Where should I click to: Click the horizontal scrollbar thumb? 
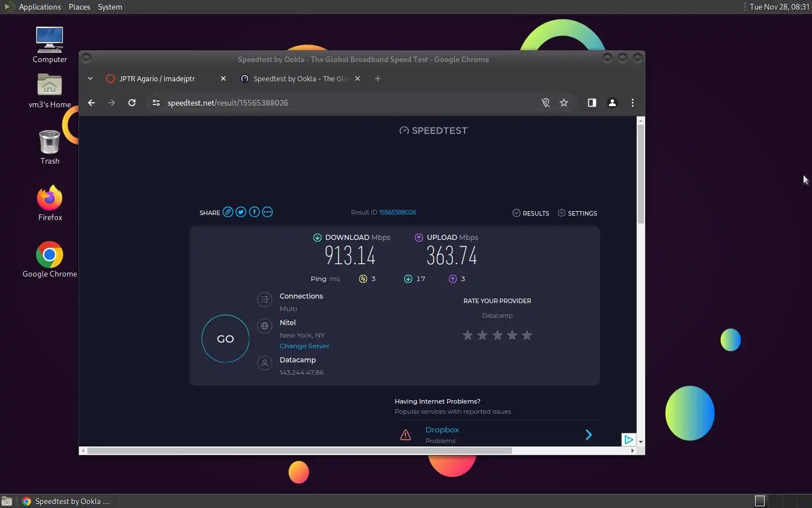[299, 451]
